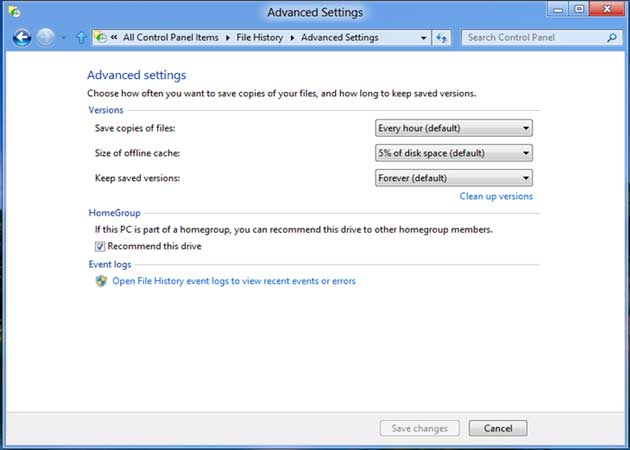Expand arrow after File History breadcrumb
Viewport: 630px width, 450px height.
(x=292, y=38)
